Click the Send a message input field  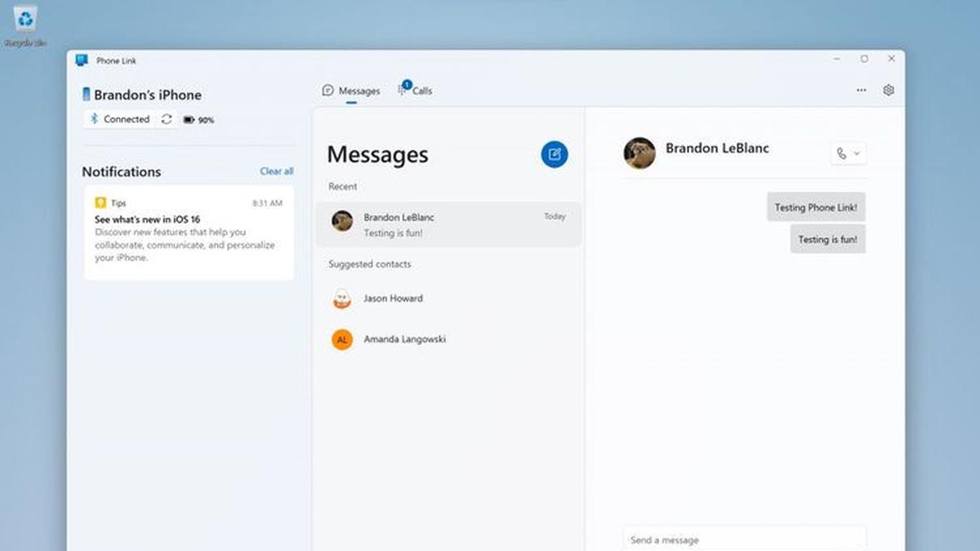pos(743,540)
